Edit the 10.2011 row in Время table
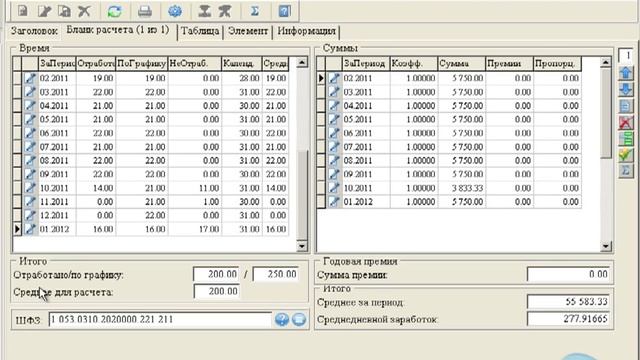The height and width of the screenshot is (360, 640). (30, 188)
